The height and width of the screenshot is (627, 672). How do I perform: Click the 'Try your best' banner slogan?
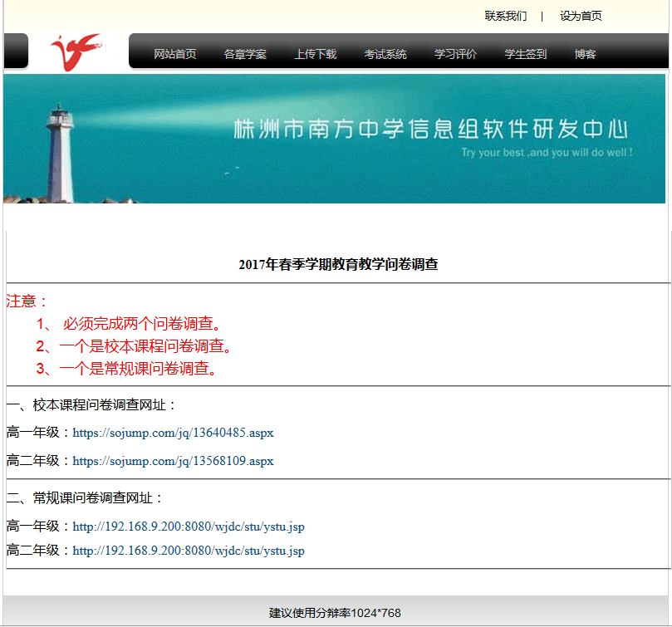coord(547,153)
